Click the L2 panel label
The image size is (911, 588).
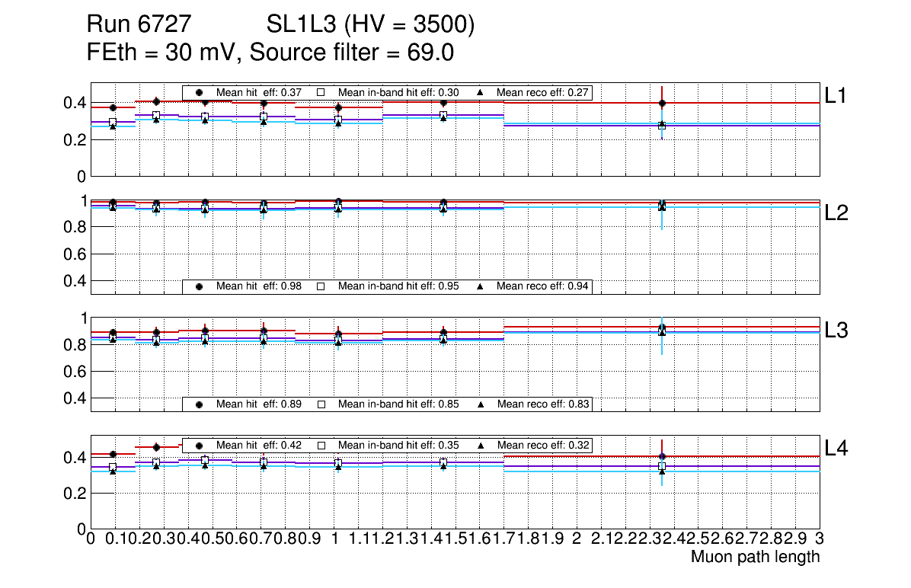point(836,213)
